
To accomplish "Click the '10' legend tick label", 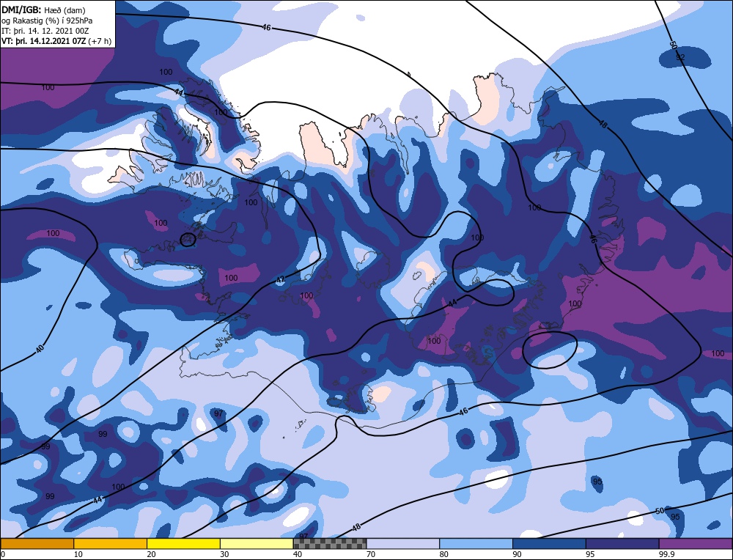I will click(x=78, y=554).
